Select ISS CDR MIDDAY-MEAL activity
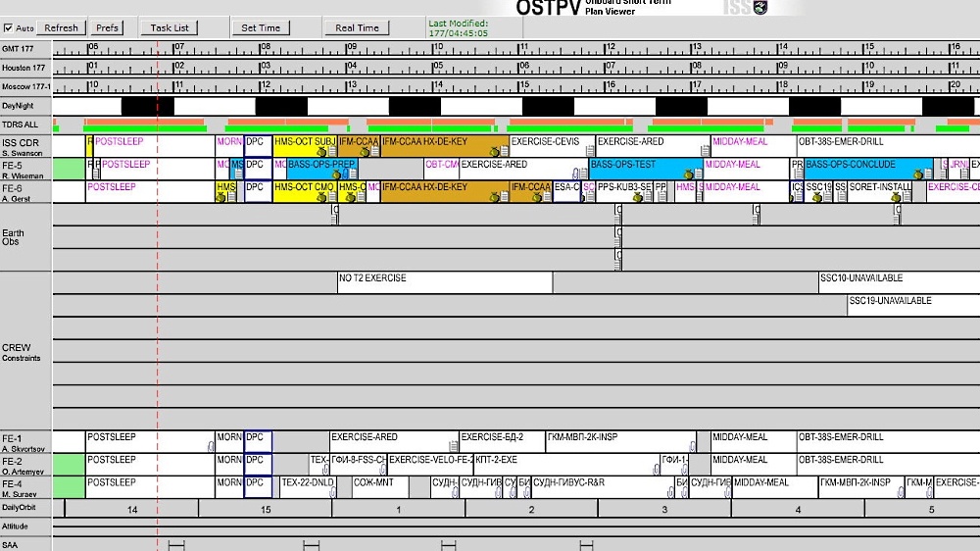The height and width of the screenshot is (551, 980). point(753,146)
